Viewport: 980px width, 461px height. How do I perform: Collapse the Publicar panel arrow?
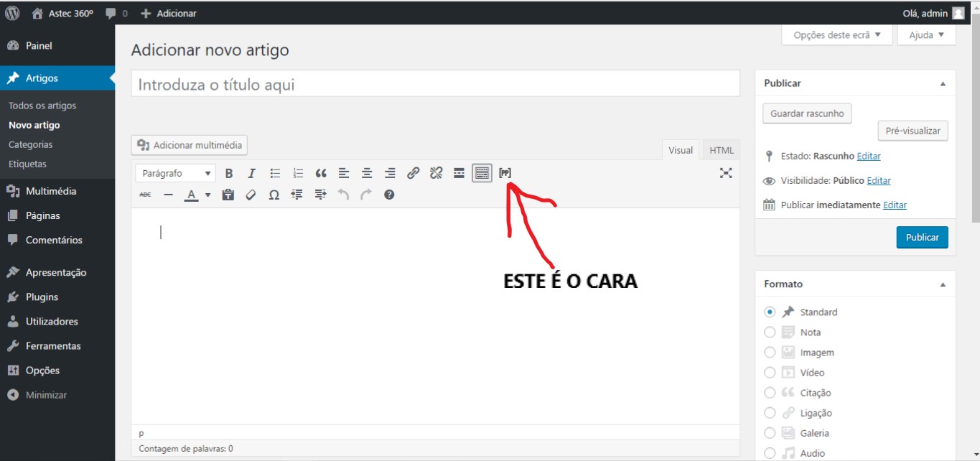pyautogui.click(x=943, y=84)
